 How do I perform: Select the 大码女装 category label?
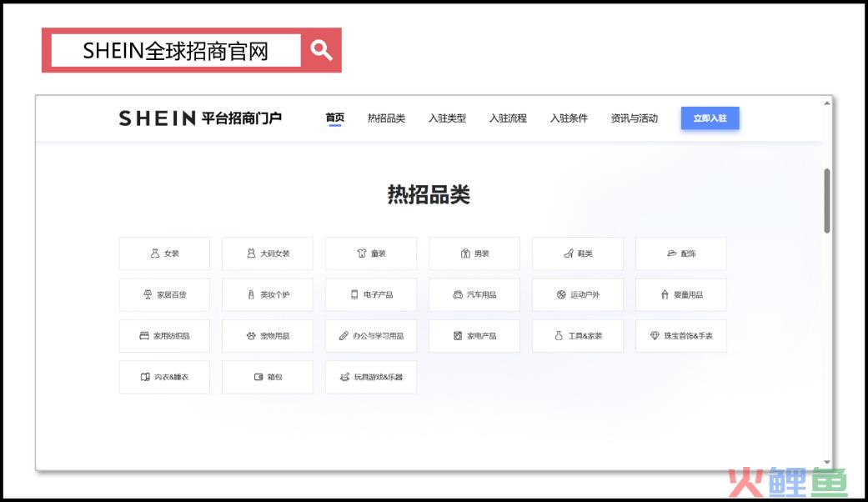pyautogui.click(x=275, y=254)
